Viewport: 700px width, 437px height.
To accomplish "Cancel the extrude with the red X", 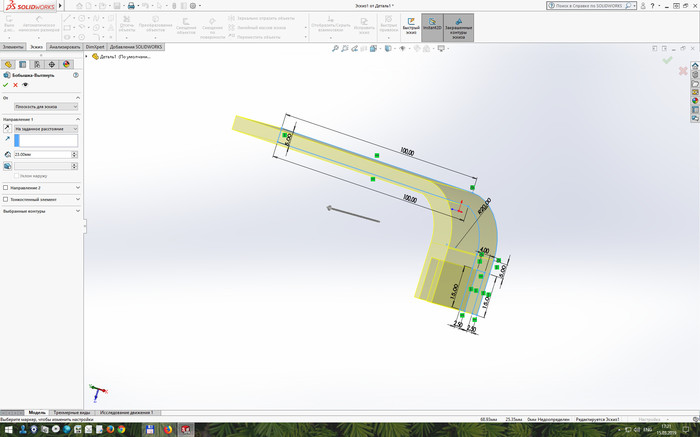I will [x=15, y=85].
